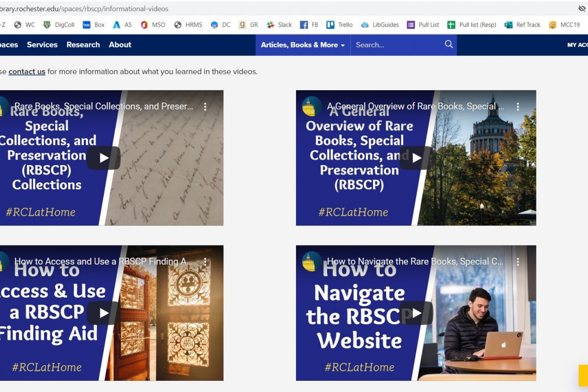Open My Account link

577,45
